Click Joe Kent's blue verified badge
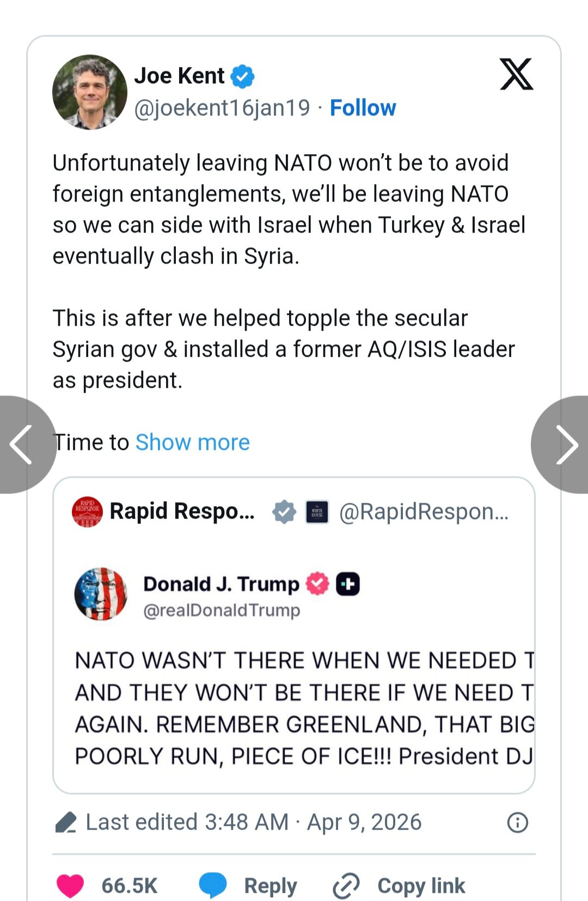This screenshot has width=588, height=901. [242, 76]
